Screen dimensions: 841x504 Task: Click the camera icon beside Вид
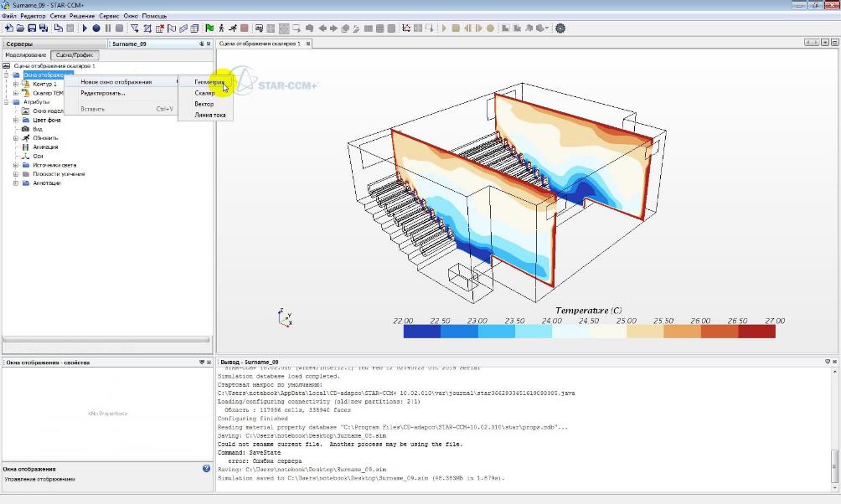pyautogui.click(x=26, y=129)
